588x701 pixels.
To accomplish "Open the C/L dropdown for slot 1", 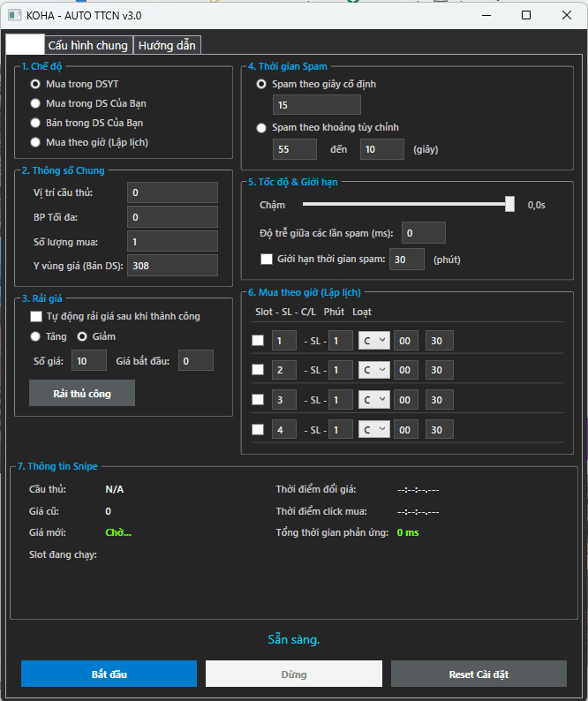I will click(373, 341).
